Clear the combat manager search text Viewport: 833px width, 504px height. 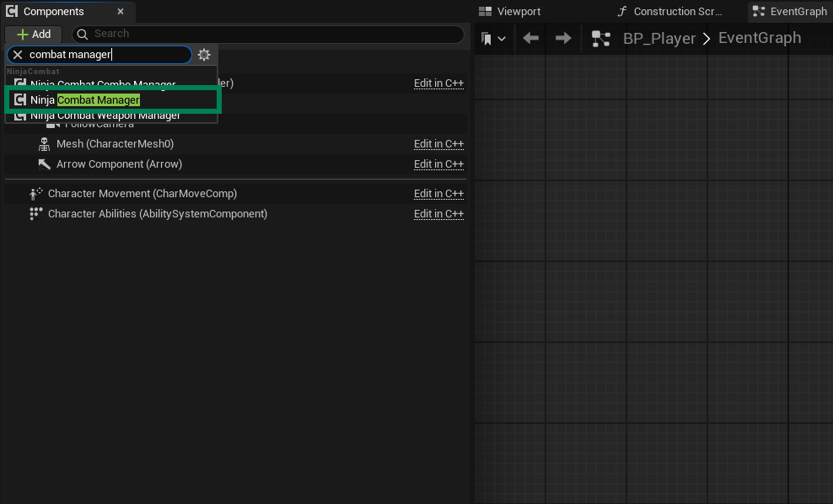[17, 55]
